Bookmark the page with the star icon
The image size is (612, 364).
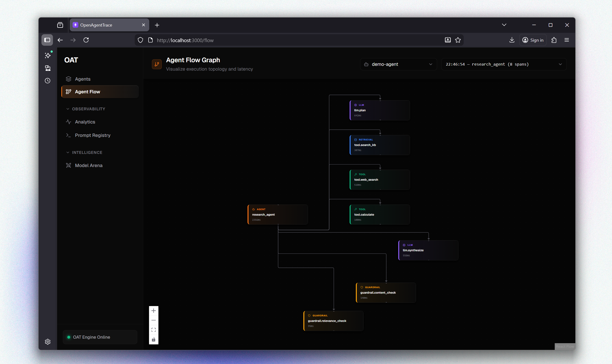[458, 40]
